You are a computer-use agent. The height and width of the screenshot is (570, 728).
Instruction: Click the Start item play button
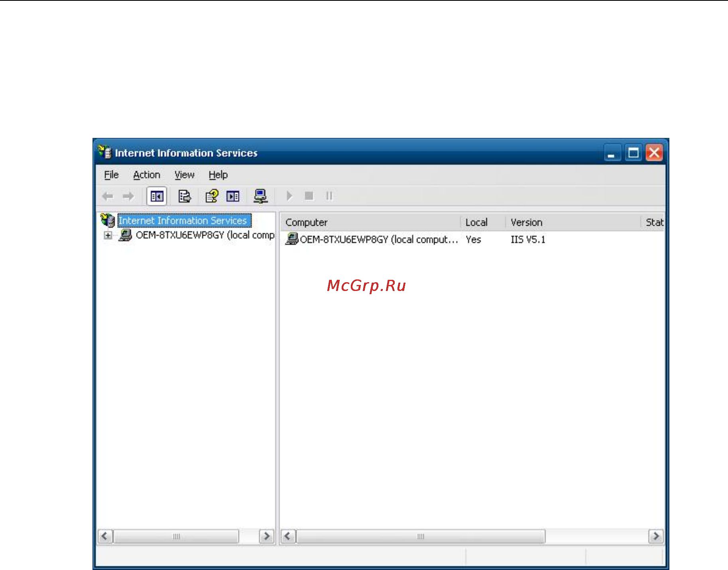pos(289,196)
